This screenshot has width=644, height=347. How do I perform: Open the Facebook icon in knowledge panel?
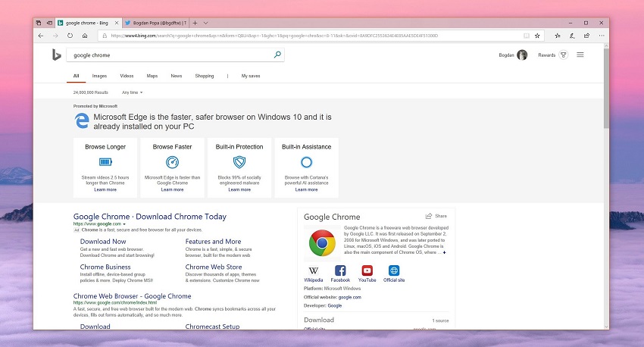[340, 270]
